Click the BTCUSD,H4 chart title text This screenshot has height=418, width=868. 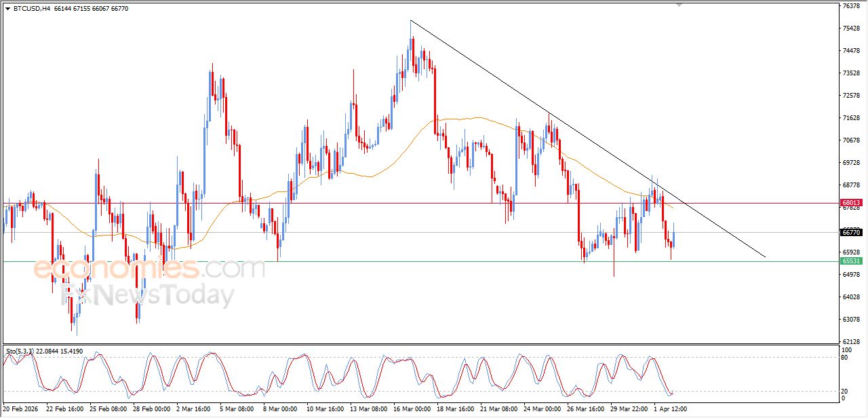click(x=31, y=9)
